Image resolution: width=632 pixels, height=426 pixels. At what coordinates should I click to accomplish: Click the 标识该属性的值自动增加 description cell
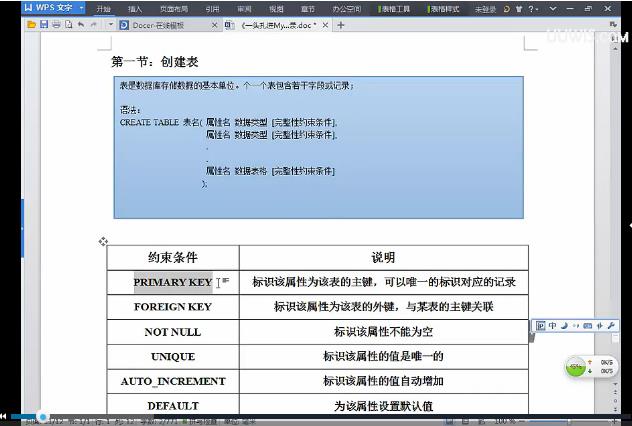pos(383,381)
